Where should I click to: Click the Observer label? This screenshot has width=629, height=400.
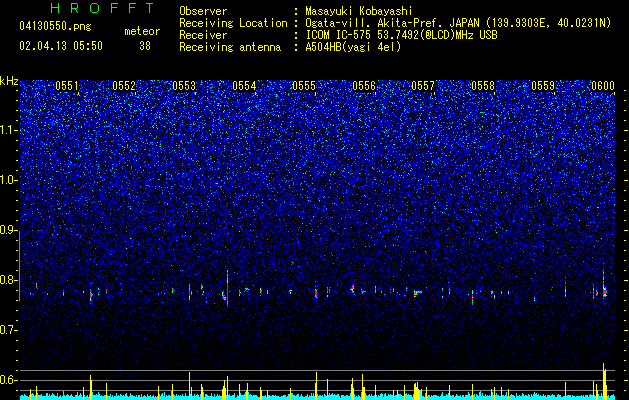tap(203, 11)
